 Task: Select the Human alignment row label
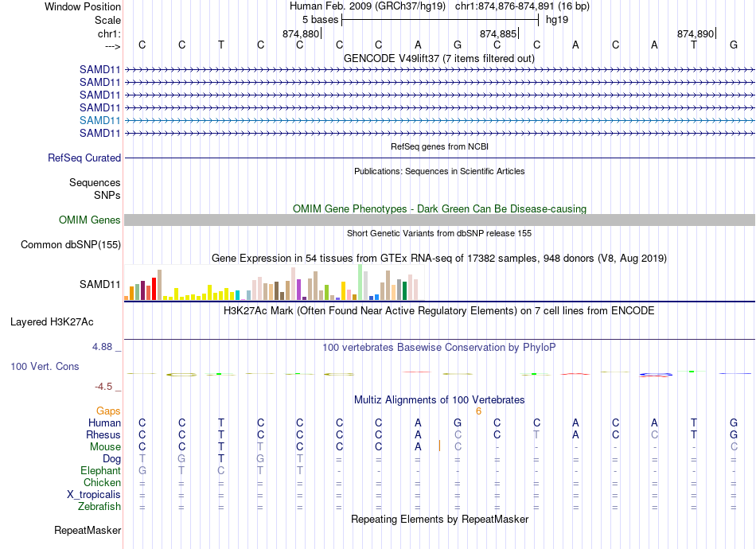(x=104, y=422)
